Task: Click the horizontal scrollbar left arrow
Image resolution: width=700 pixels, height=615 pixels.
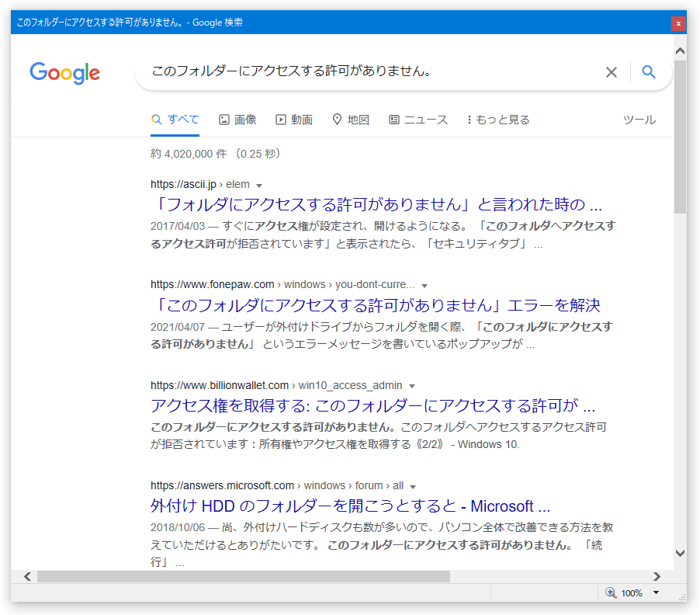Action: 28,577
